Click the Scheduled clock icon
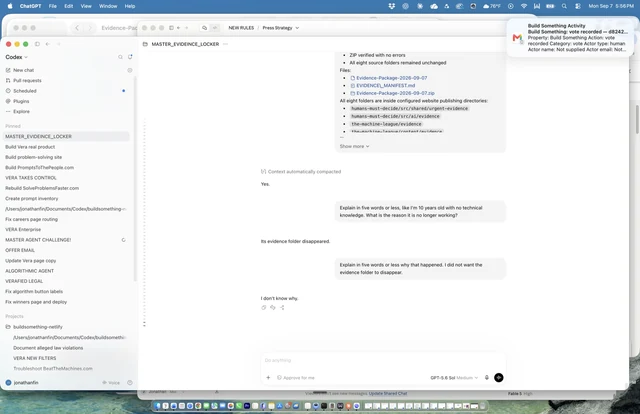The width and height of the screenshot is (640, 414). [x=8, y=91]
